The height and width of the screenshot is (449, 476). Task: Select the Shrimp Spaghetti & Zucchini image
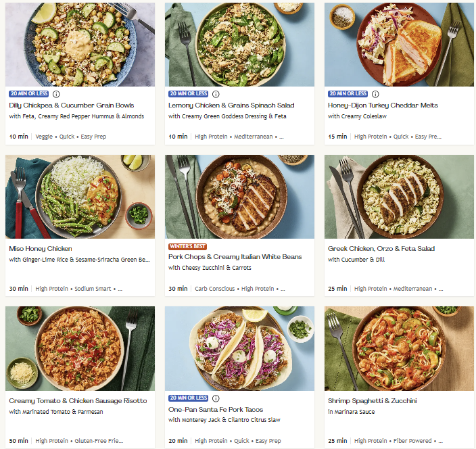pos(399,348)
